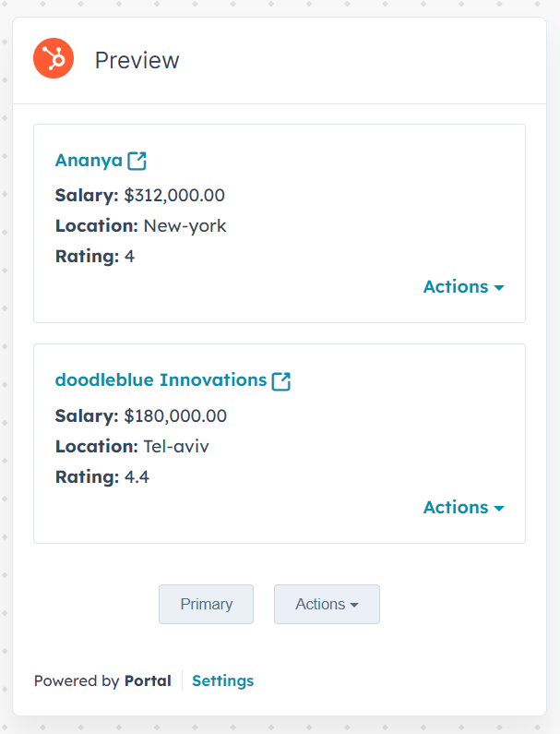
Task: Click the New-york location value
Action: click(x=185, y=226)
